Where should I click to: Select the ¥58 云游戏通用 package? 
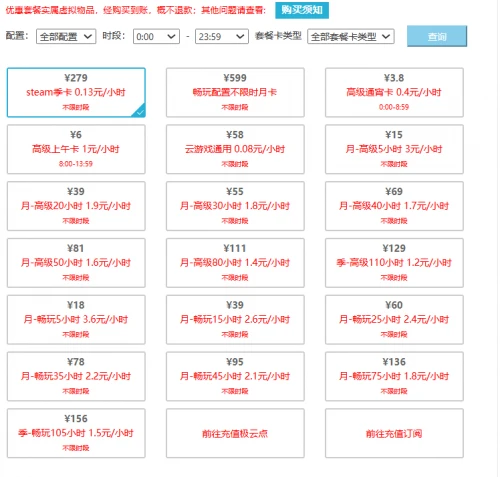pos(235,149)
